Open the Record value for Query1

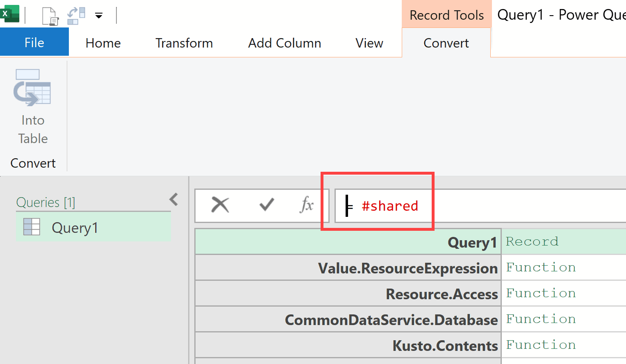[532, 241]
